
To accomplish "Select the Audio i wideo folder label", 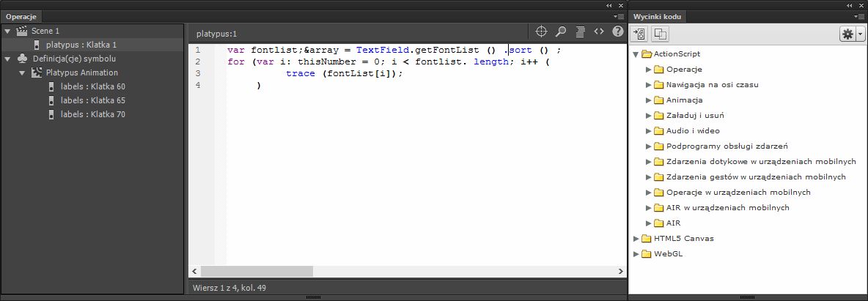I will (693, 131).
